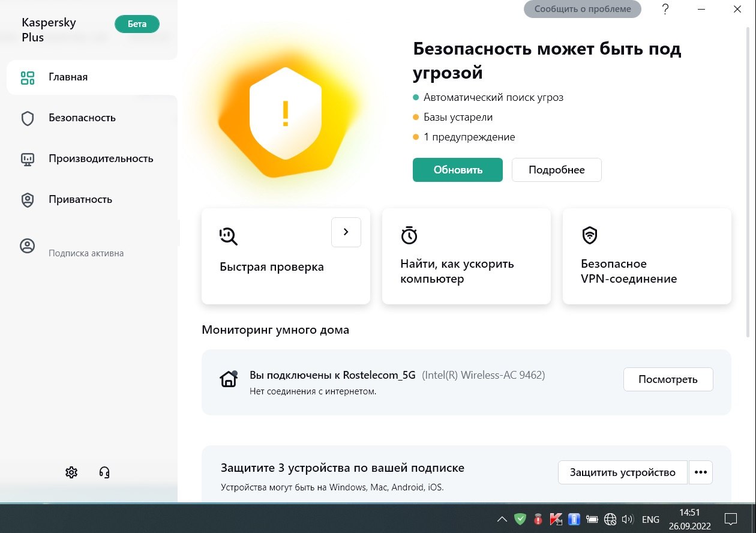Click the smart home house icon
756x533 pixels.
tap(229, 379)
